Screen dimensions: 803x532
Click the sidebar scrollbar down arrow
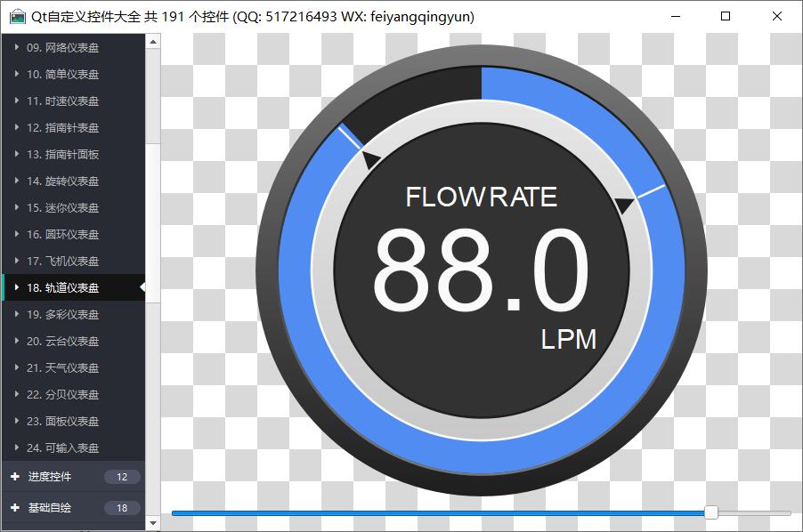(152, 524)
